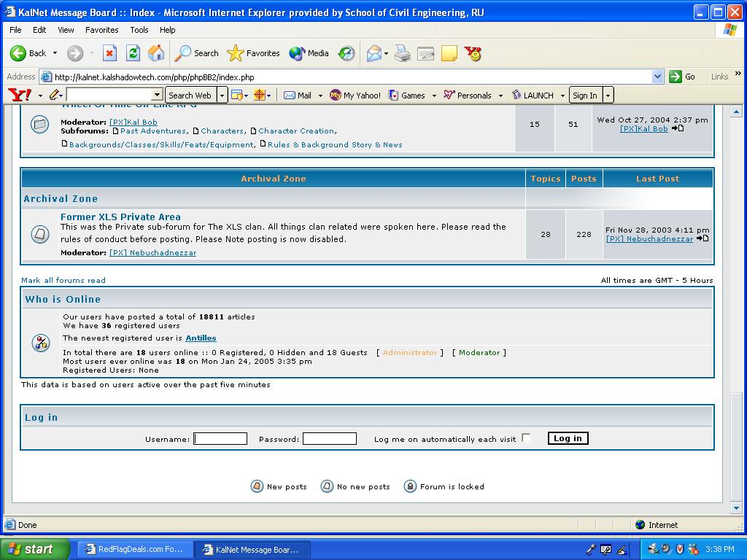Open the Character Creation subforum link
This screenshot has width=747, height=560.
click(x=296, y=131)
